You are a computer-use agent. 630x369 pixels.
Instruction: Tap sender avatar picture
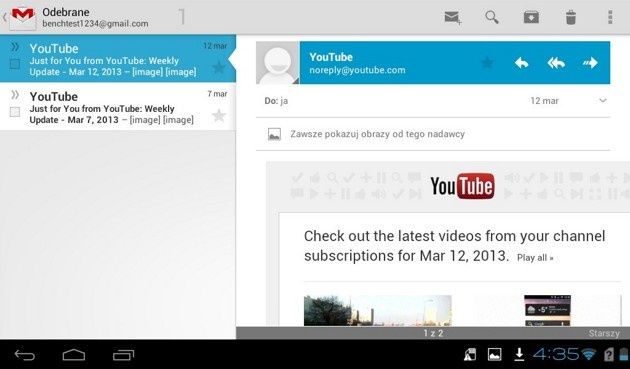tap(278, 63)
